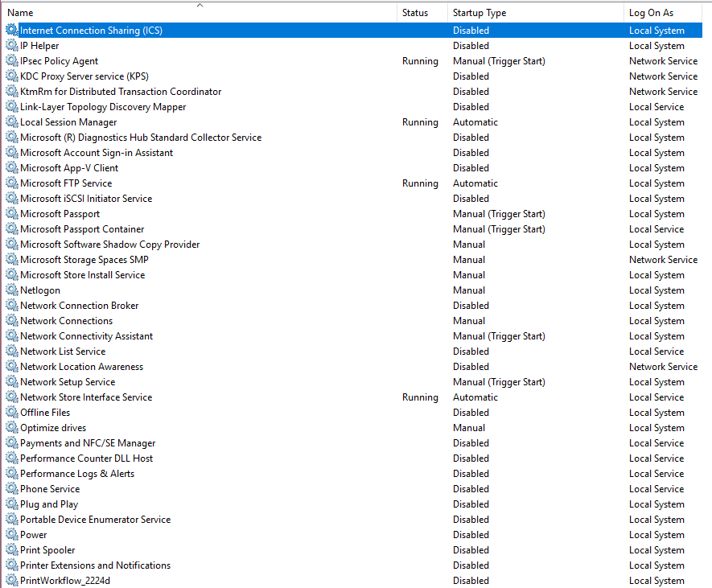This screenshot has height=588, width=712.
Task: Select gear icon of Internet Connection Sharing (ICS)
Action: point(12,31)
